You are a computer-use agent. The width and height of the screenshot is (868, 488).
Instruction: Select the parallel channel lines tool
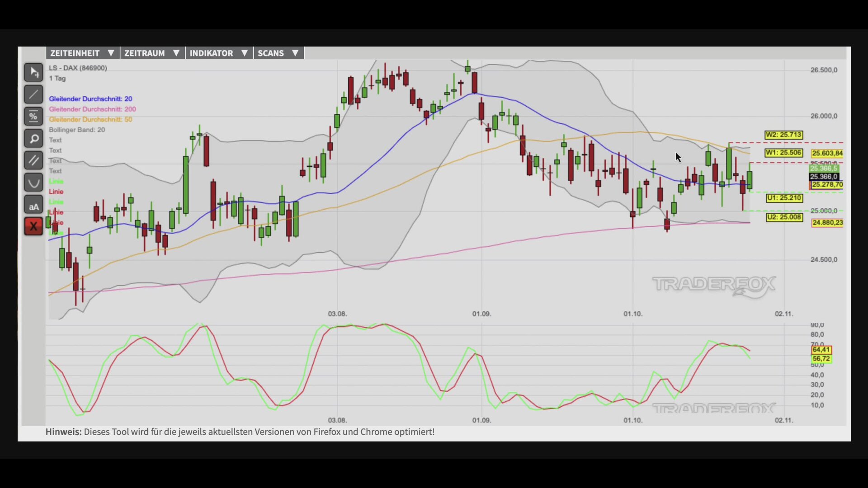pyautogui.click(x=33, y=160)
